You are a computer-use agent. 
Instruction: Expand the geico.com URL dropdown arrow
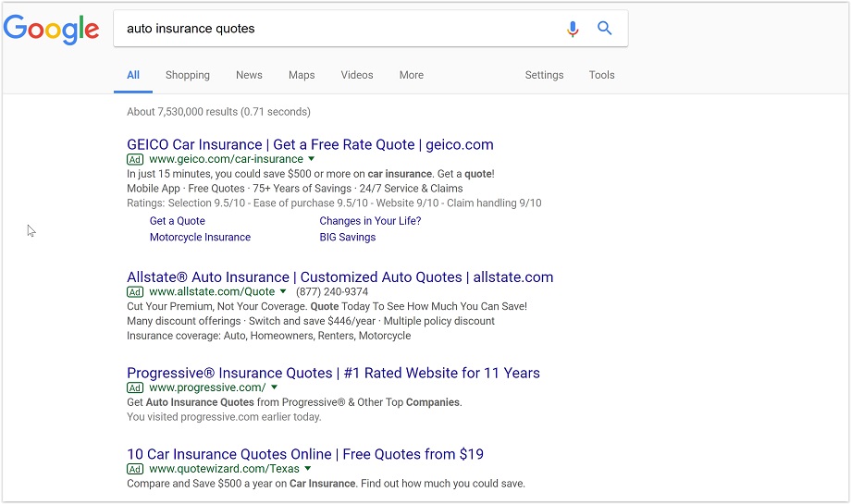pyautogui.click(x=312, y=159)
